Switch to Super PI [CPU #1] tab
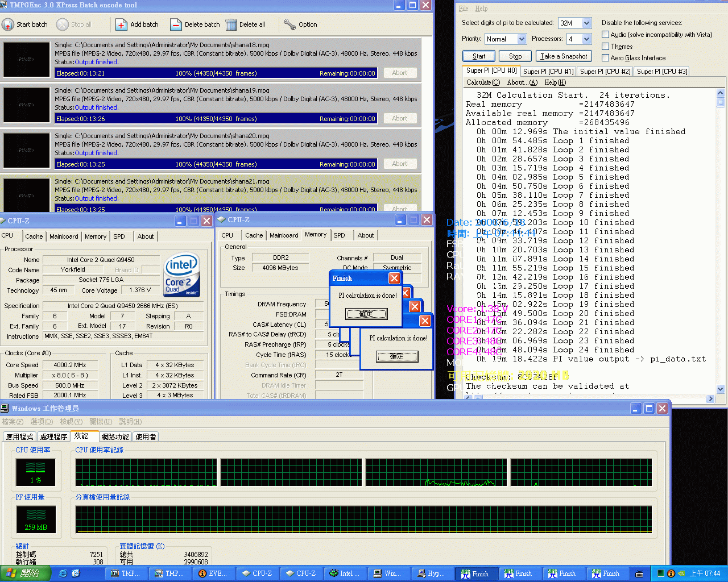This screenshot has height=582, width=728. coord(548,72)
